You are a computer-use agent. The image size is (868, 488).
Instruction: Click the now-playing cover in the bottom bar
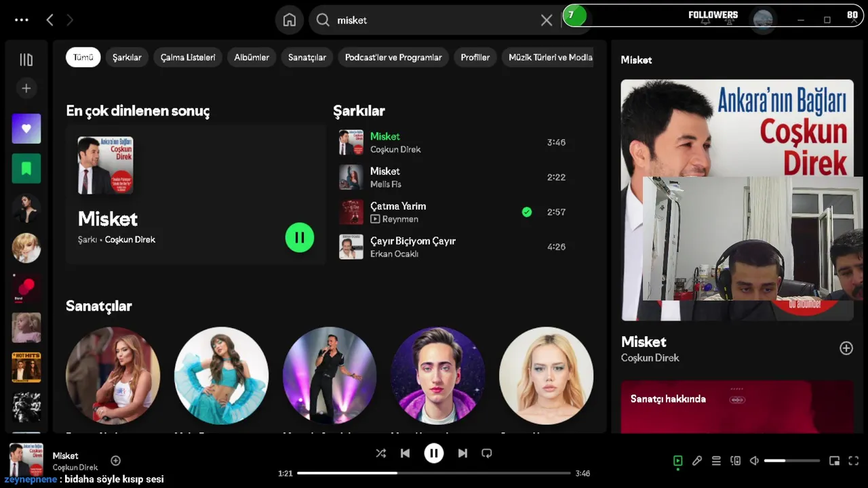tap(26, 460)
